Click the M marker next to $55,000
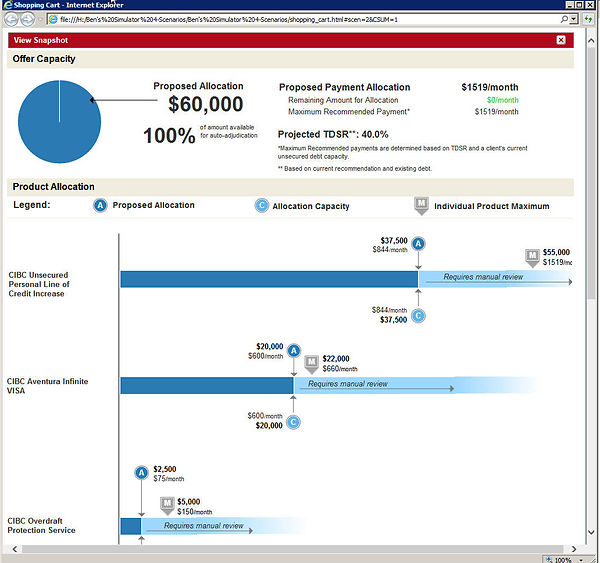 click(532, 257)
